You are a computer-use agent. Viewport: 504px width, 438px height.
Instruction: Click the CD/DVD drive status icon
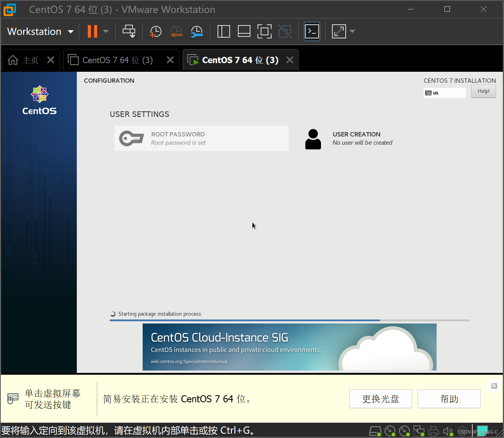click(x=390, y=431)
